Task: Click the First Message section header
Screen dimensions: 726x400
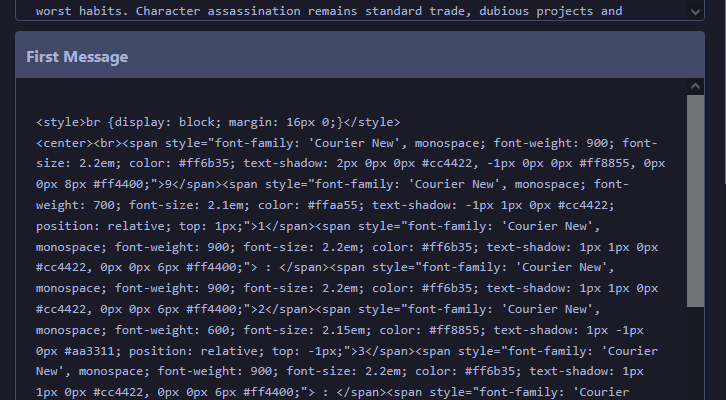Action: coord(360,55)
